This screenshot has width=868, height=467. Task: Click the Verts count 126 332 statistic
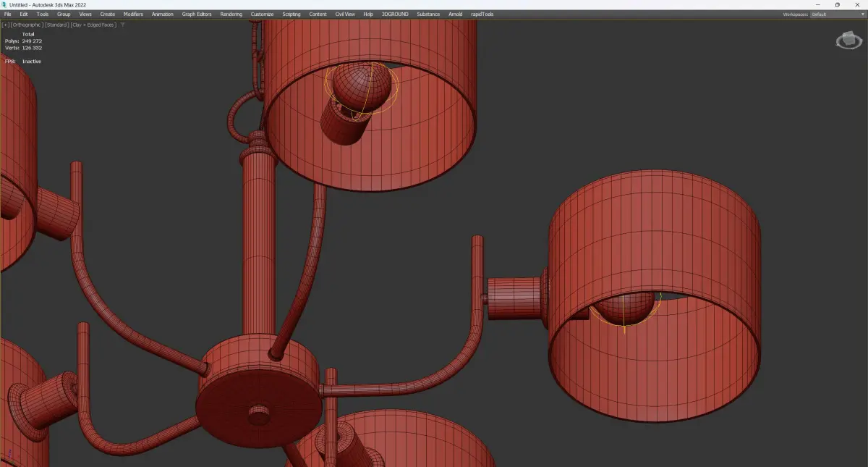pos(23,48)
